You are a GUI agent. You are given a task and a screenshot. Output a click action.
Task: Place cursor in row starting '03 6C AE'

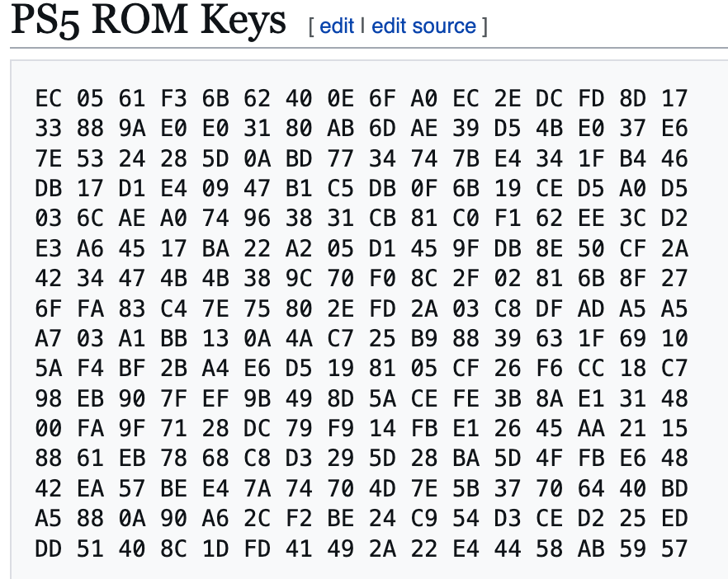(x=361, y=219)
